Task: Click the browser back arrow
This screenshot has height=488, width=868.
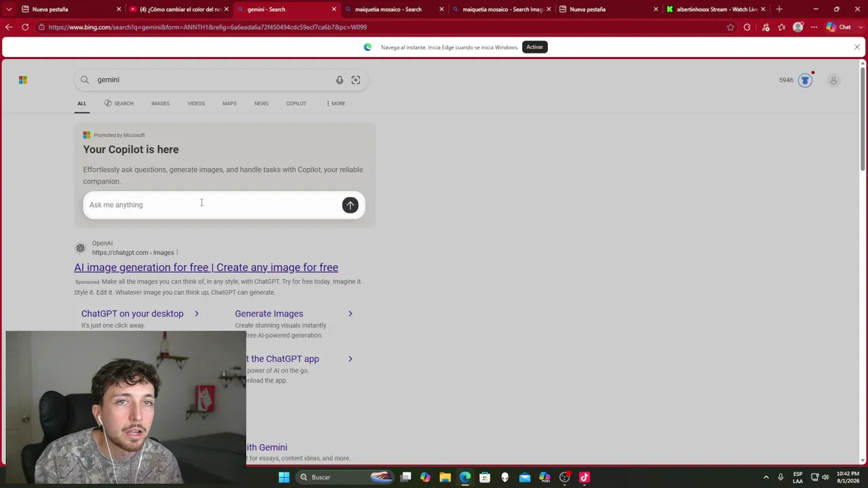Action: (x=9, y=27)
